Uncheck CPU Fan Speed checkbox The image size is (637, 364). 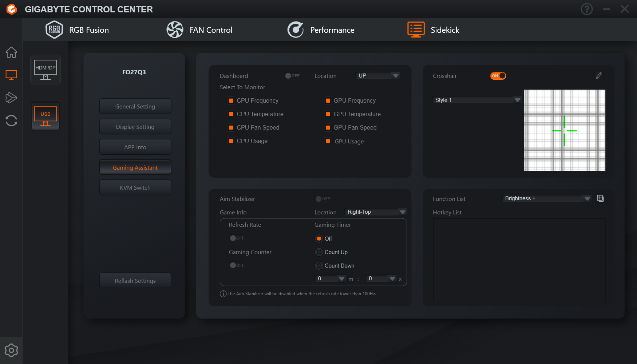pyautogui.click(x=231, y=127)
